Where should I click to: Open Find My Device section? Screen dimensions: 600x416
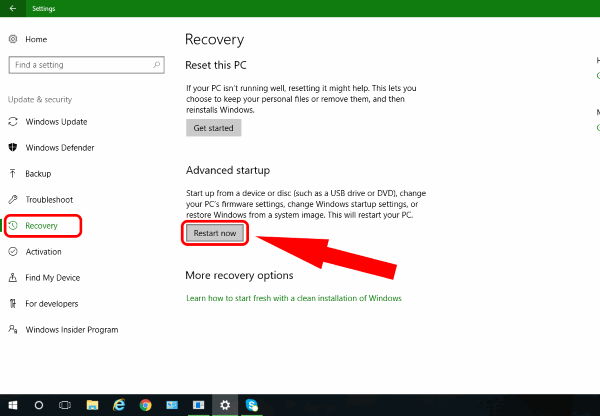(52, 278)
